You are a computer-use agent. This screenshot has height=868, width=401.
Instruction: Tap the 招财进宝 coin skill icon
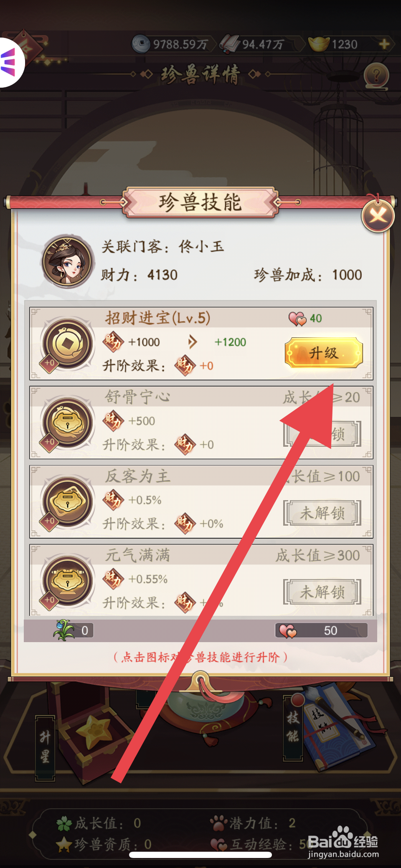[68, 344]
